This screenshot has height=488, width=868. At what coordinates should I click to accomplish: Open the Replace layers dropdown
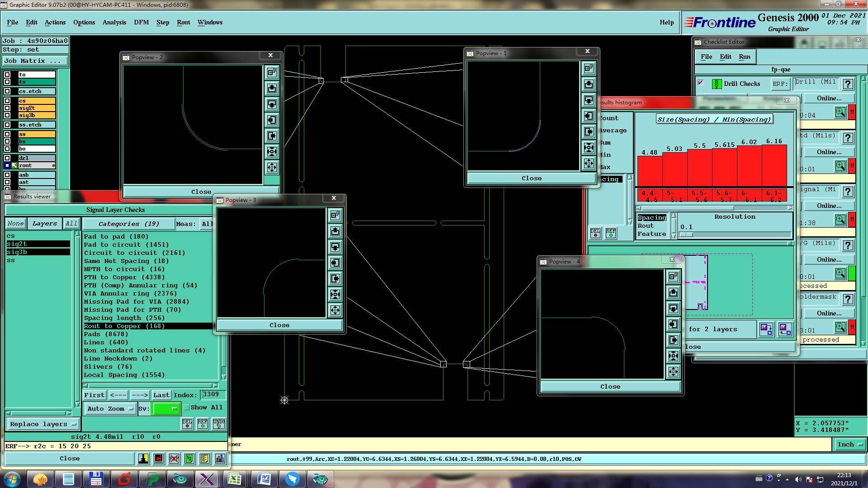coord(42,424)
